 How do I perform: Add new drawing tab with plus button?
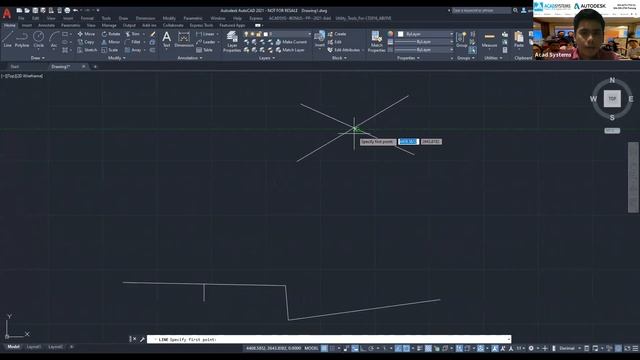(x=95, y=67)
